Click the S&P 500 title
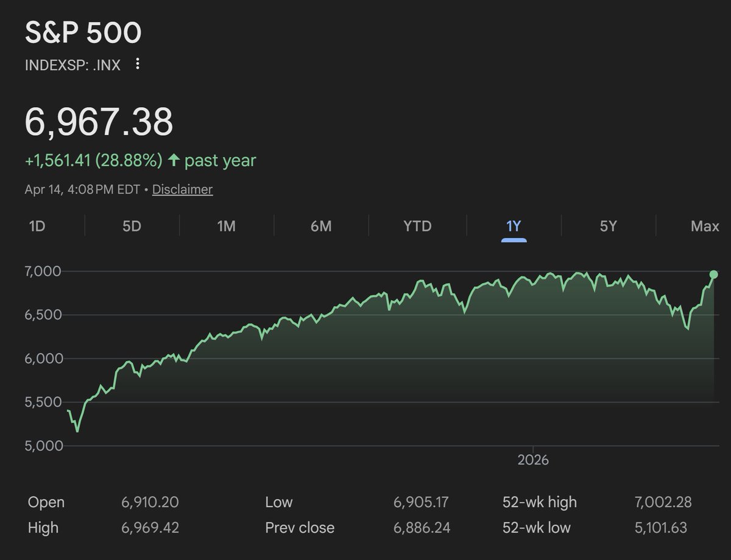731x560 pixels. [83, 33]
